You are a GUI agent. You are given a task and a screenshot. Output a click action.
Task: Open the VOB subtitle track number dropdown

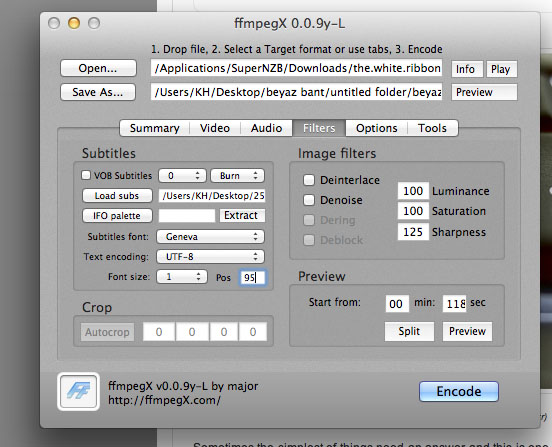pyautogui.click(x=182, y=175)
